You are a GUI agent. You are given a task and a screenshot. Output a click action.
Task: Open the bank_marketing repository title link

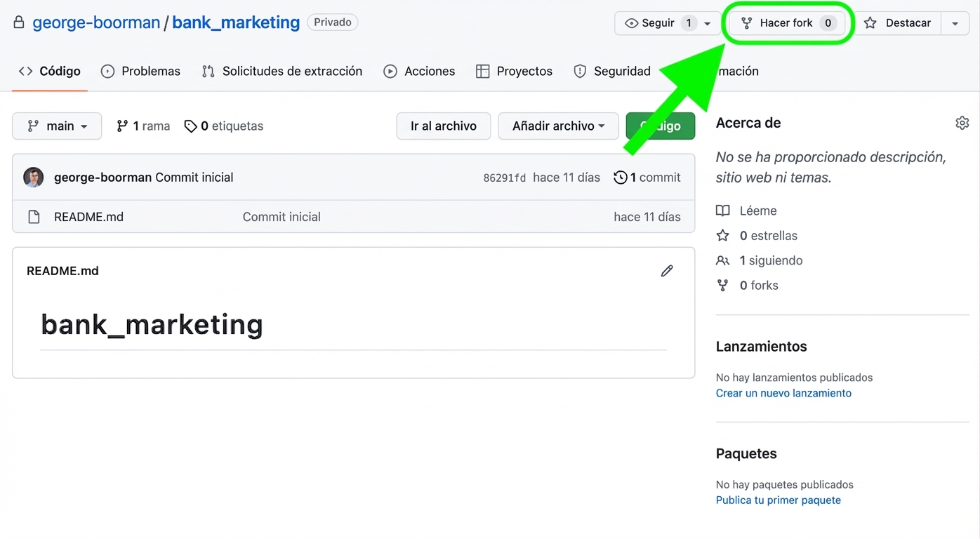236,22
